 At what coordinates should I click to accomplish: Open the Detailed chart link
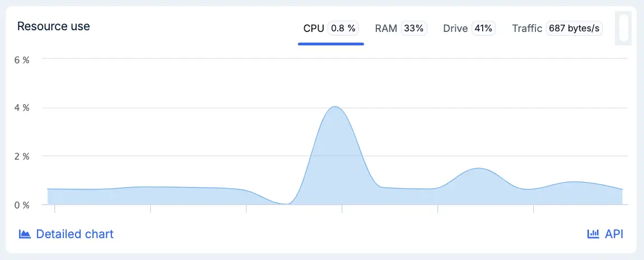(67, 234)
